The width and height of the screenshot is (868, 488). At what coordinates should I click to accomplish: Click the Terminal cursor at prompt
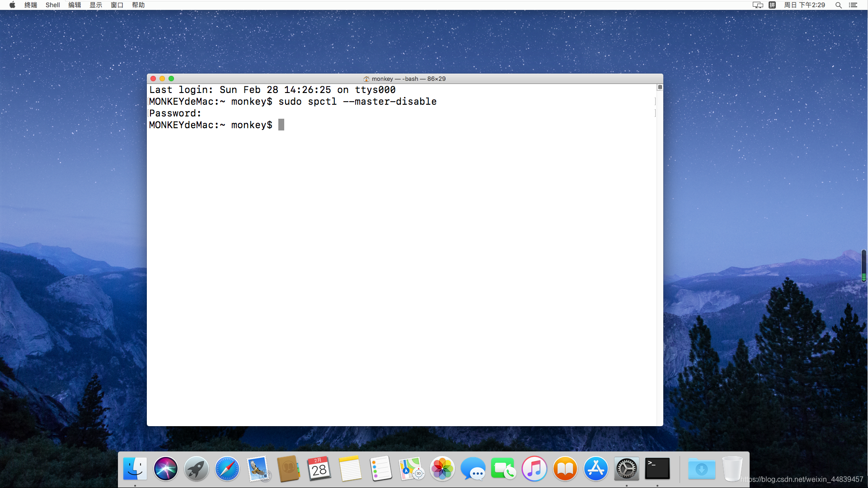click(x=281, y=125)
